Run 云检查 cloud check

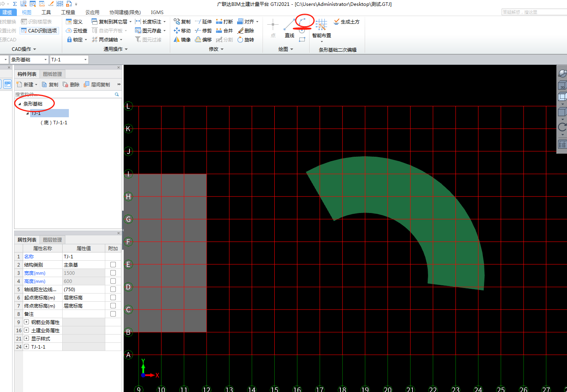coord(76,30)
